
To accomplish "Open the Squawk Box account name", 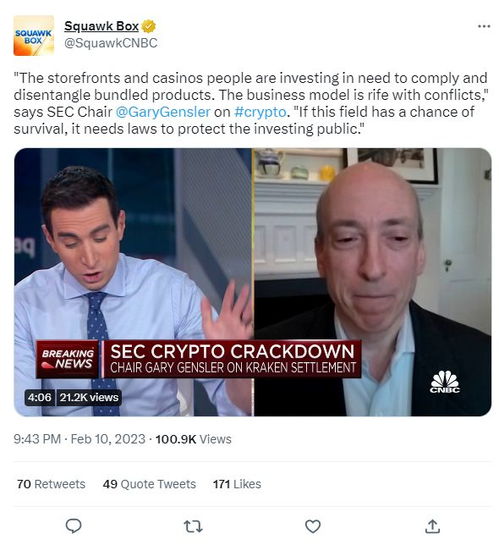I will tap(101, 26).
